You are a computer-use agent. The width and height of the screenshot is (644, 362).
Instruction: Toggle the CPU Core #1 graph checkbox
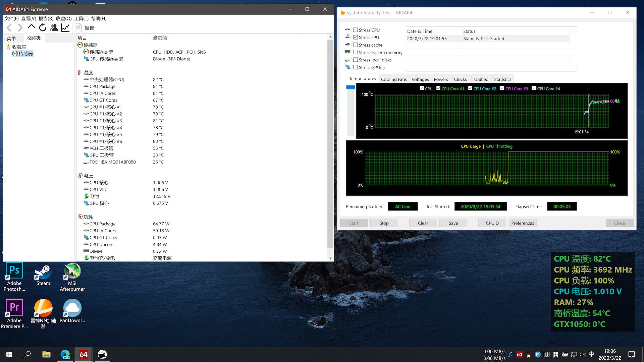click(x=438, y=88)
